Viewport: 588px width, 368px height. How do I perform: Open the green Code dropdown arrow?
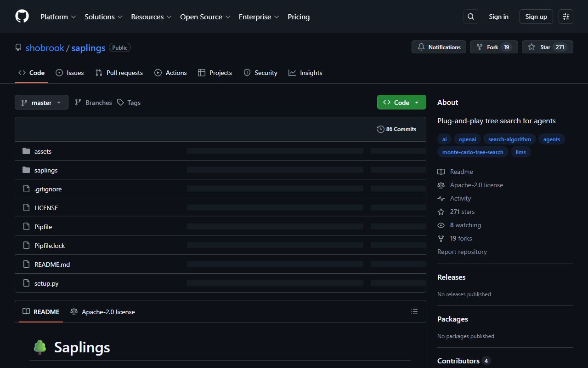click(x=416, y=102)
